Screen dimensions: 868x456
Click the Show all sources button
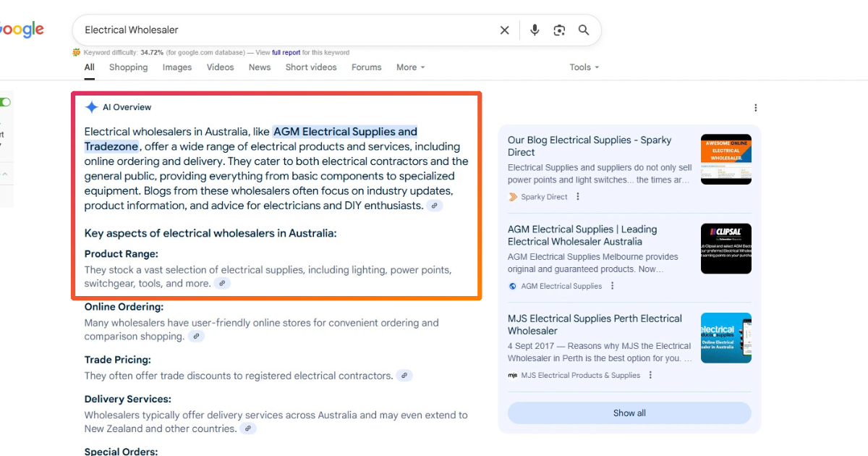[x=629, y=413]
